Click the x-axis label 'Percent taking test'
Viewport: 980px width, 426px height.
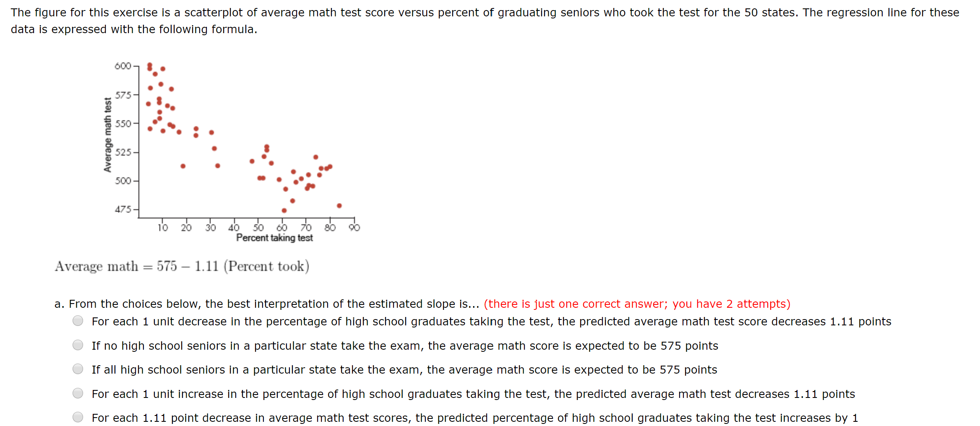274,238
